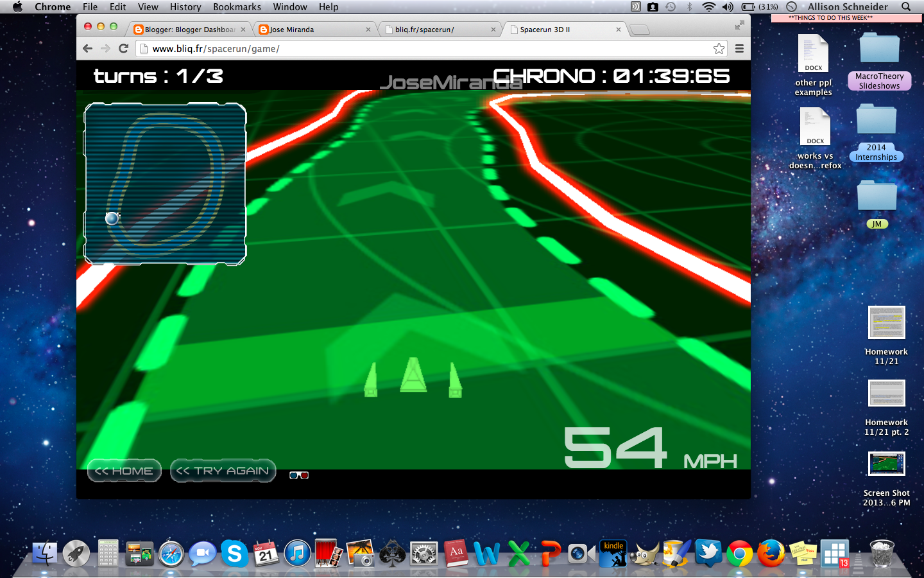The width and height of the screenshot is (924, 578).
Task: Click the battery 31% indicator
Action: [x=760, y=6]
